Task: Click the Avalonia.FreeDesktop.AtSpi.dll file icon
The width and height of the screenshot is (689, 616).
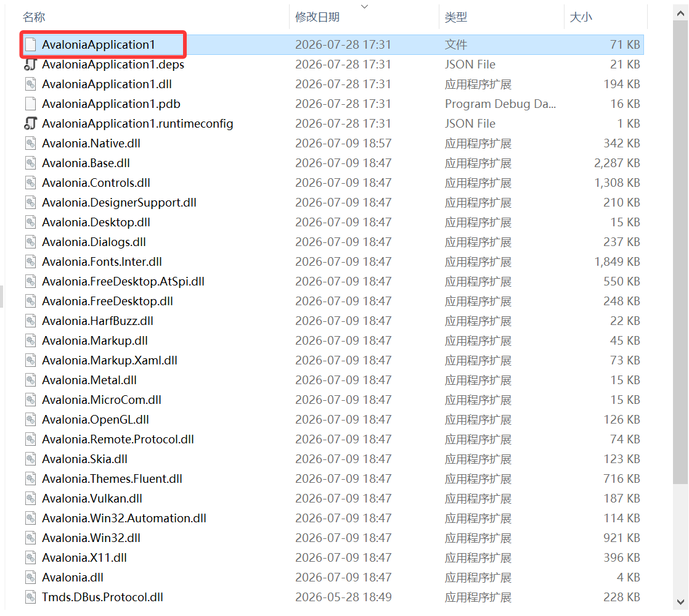Action: 30,281
